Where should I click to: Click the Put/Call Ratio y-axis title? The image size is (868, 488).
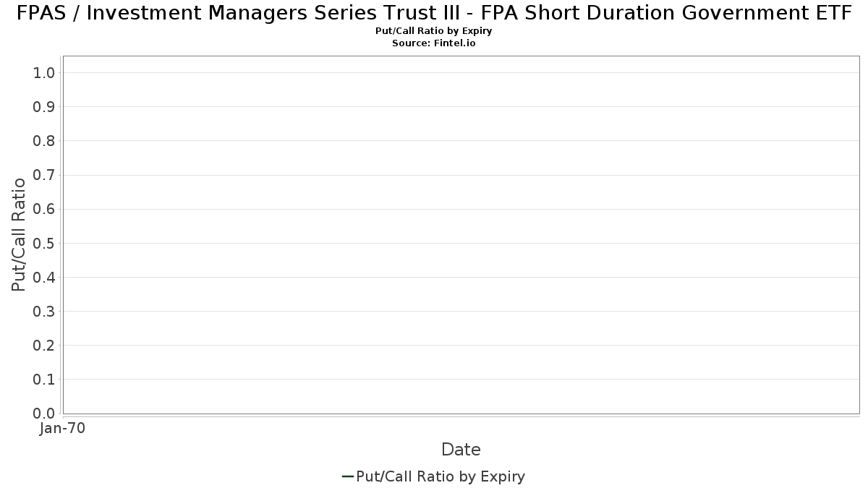pyautogui.click(x=19, y=234)
